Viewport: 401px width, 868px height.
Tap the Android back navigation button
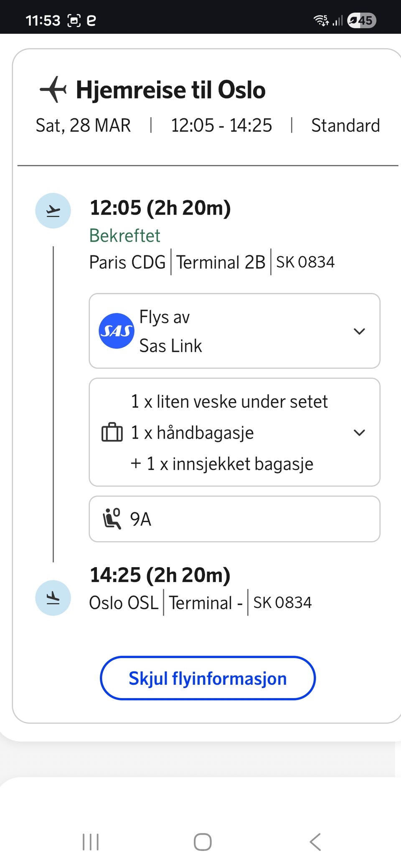point(315,842)
